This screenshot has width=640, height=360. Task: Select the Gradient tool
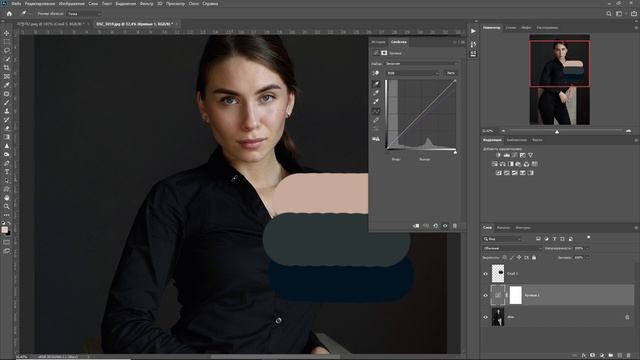click(x=7, y=137)
